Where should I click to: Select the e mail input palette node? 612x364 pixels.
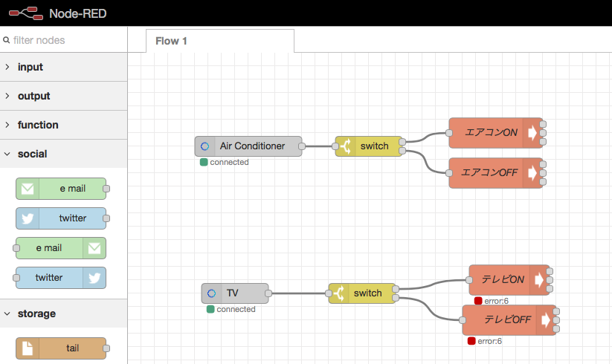pyautogui.click(x=61, y=189)
